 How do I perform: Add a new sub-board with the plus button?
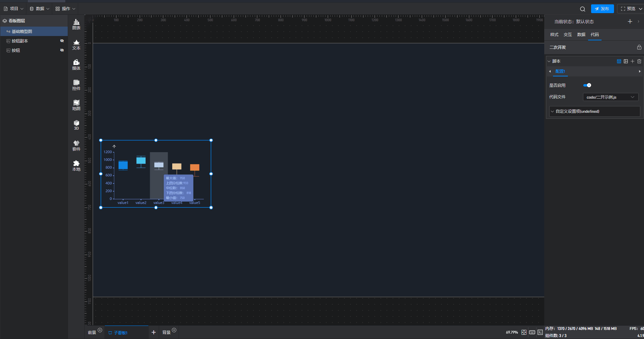pos(154,332)
